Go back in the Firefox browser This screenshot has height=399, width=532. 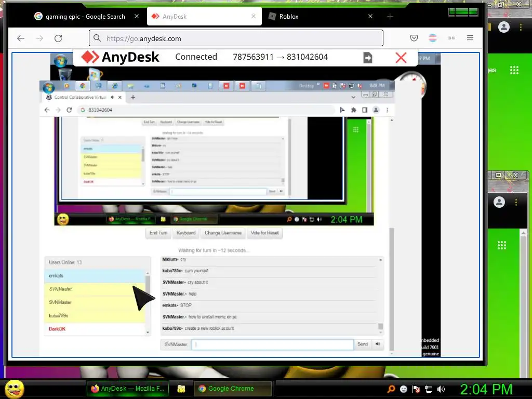pos(21,38)
